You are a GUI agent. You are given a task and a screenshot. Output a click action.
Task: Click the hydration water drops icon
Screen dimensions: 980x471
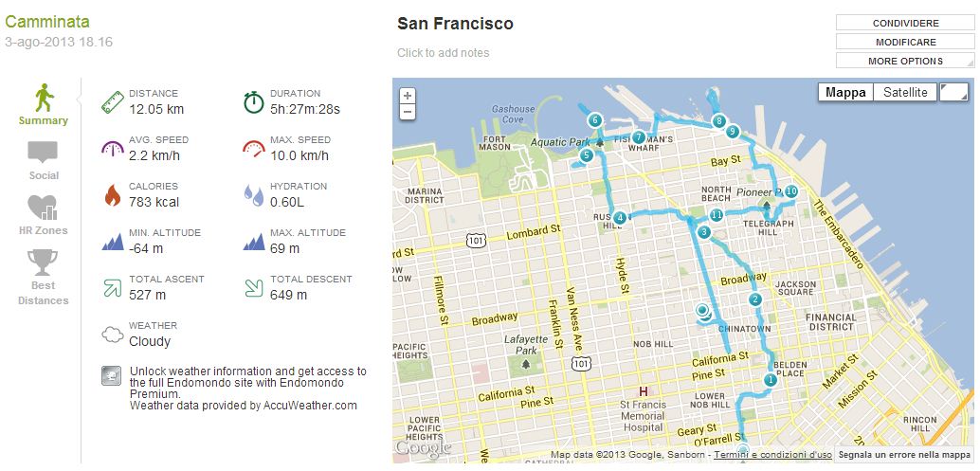253,194
